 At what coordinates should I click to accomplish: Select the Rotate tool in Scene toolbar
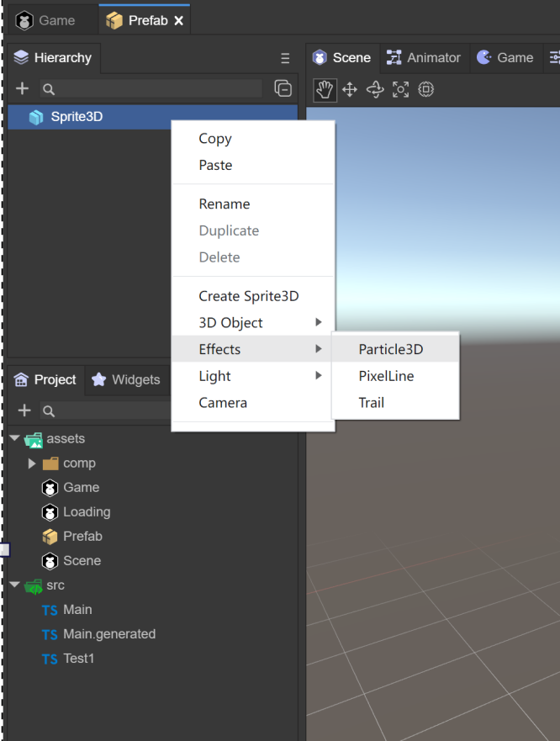375,89
